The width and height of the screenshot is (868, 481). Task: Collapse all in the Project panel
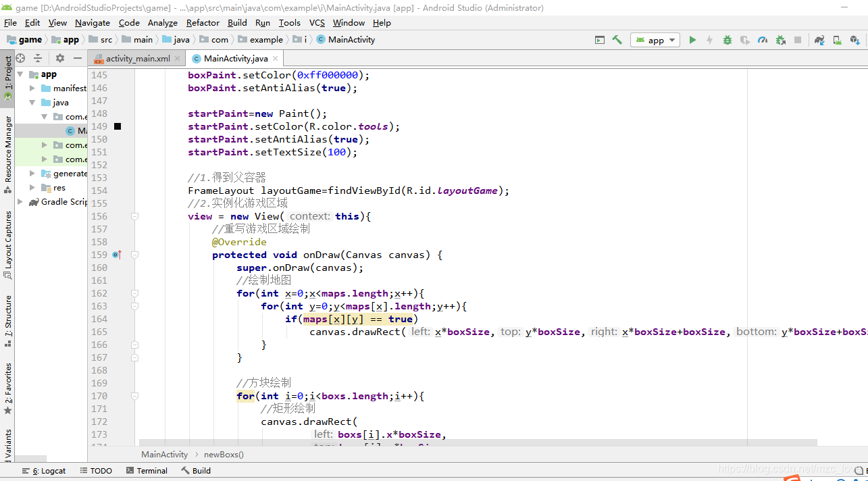(x=38, y=58)
